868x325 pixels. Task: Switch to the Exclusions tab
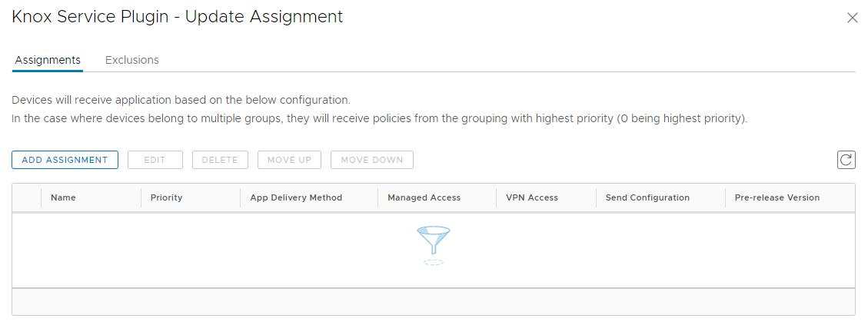[131, 60]
